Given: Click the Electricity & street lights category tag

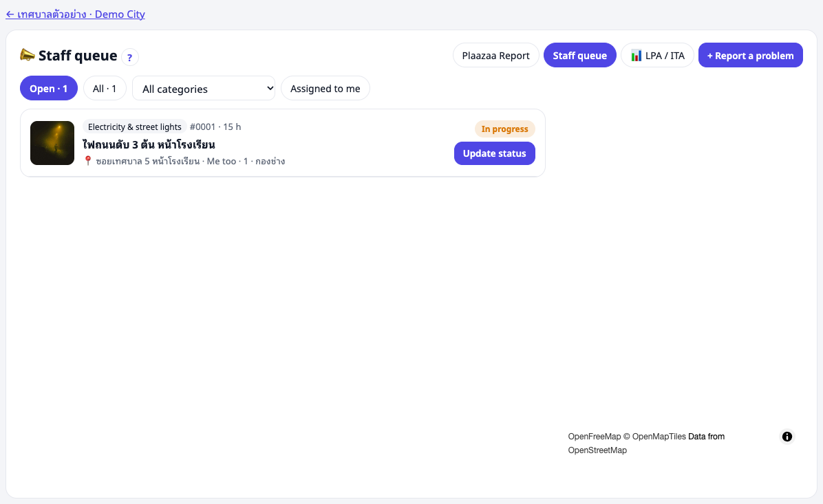Looking at the screenshot, I should [134, 127].
